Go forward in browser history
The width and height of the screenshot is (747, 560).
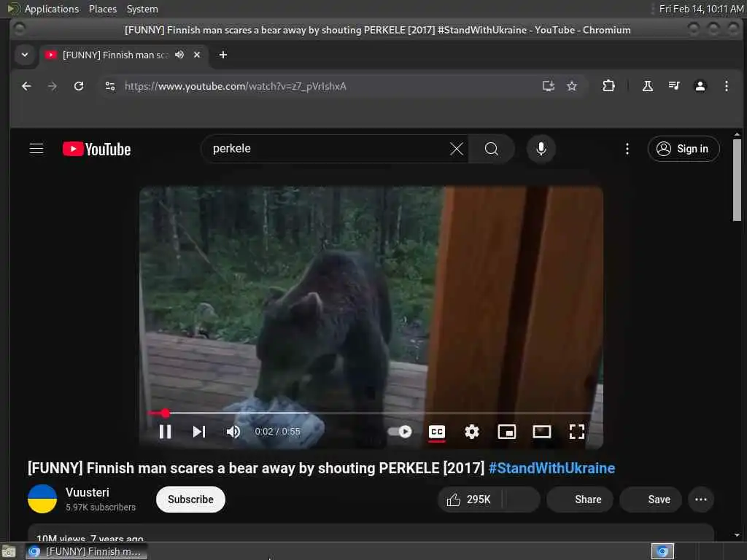[x=53, y=86]
